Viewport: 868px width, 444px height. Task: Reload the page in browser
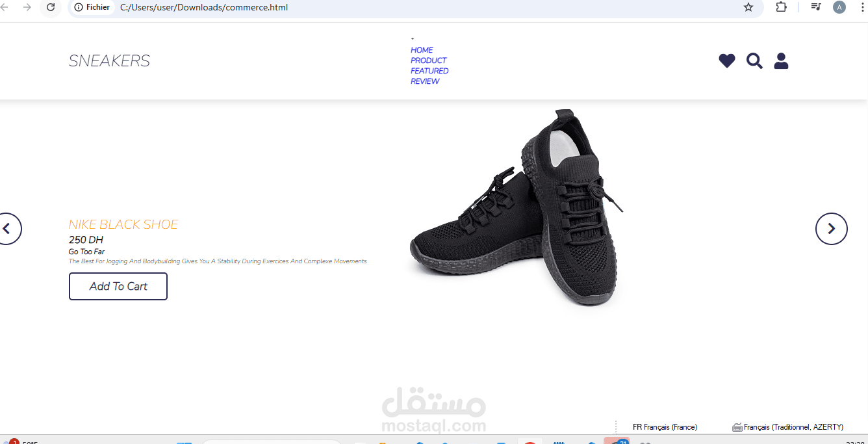point(51,7)
